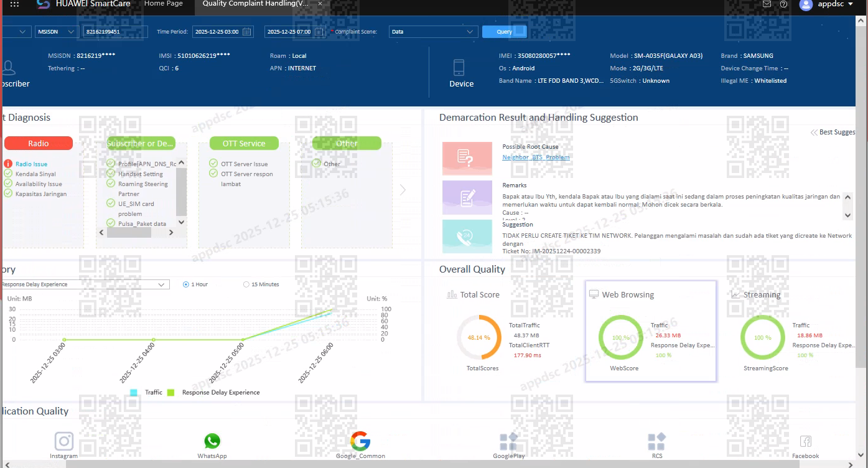Click the Kendala Sinyal check icon
The image size is (868, 468).
tap(8, 174)
